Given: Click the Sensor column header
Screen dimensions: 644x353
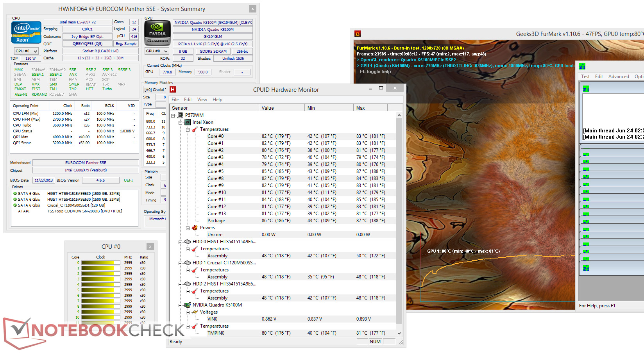Looking at the screenshot, I should [x=214, y=108].
